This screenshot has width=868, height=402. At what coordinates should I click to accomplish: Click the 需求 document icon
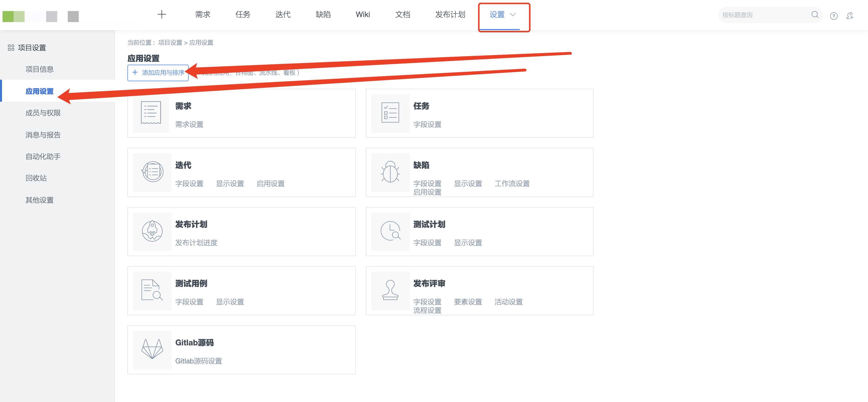coord(151,113)
